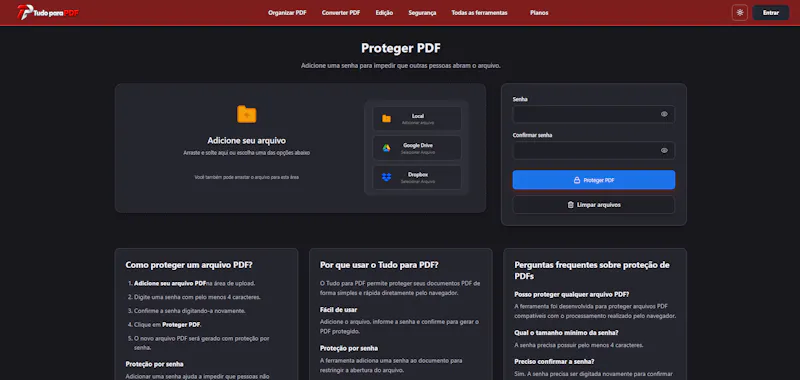
Task: Toggle the light/dark theme sun icon
Action: pyautogui.click(x=739, y=13)
